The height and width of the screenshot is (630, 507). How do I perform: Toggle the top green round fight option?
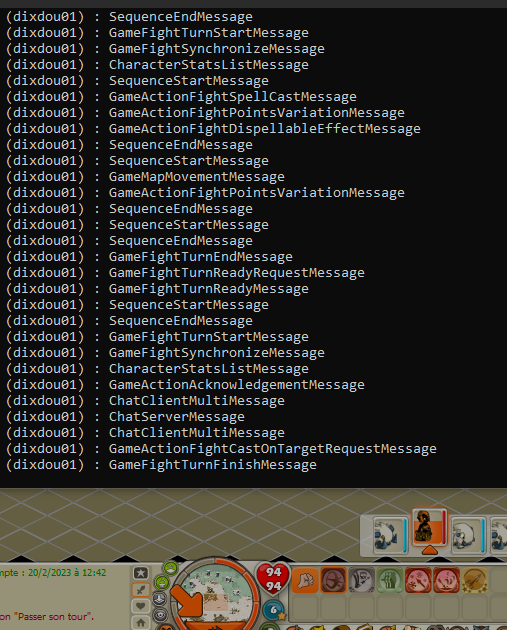pyautogui.click(x=171, y=568)
